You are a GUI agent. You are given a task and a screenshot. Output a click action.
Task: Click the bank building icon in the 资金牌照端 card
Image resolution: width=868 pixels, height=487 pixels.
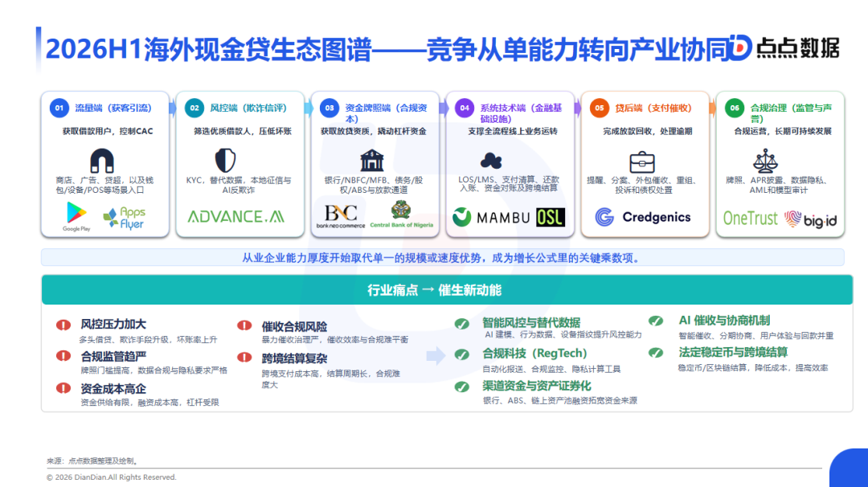[x=371, y=161]
